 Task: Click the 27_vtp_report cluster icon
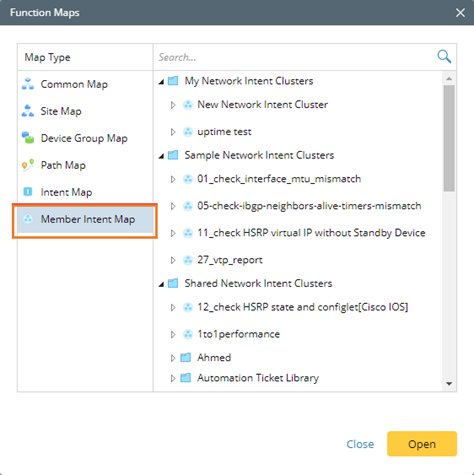pos(188,260)
